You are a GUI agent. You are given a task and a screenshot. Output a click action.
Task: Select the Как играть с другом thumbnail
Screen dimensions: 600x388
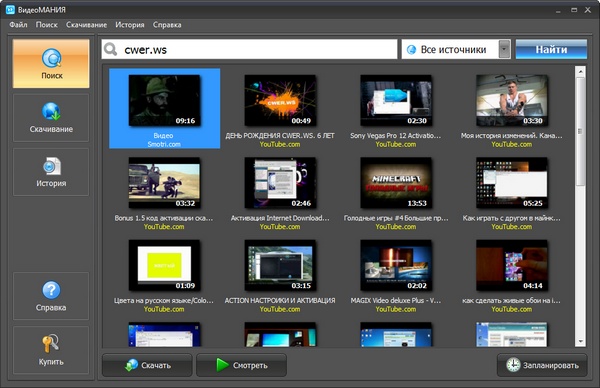512,183
